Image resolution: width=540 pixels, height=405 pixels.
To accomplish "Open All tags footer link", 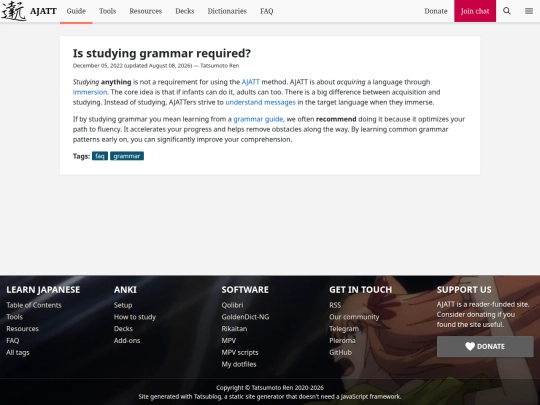I will (x=18, y=352).
